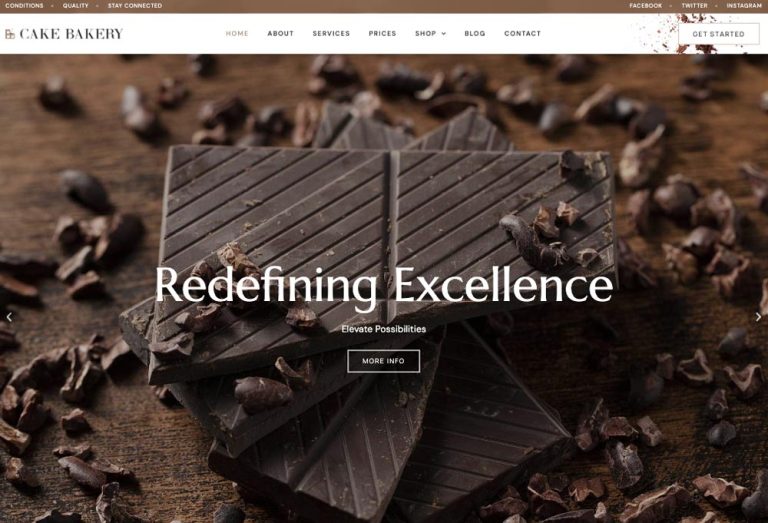Visit the Instagram link
Viewport: 768px width, 523px height.
tap(744, 6)
